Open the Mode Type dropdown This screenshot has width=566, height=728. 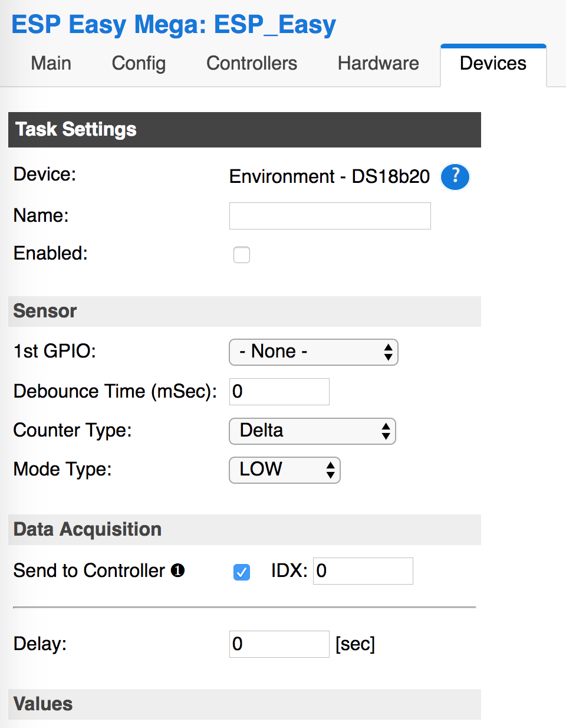pos(284,470)
